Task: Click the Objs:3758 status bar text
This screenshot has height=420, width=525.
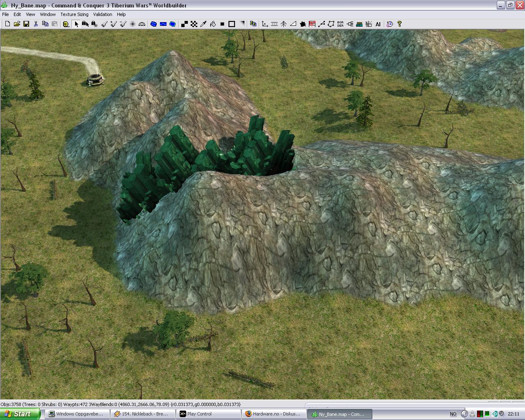Action: coord(11,404)
